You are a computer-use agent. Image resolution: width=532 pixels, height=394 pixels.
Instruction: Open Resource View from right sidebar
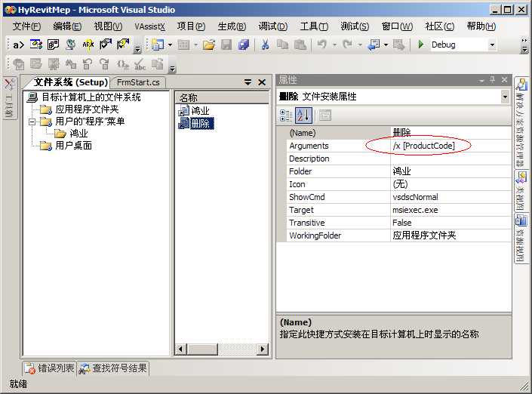[521, 239]
